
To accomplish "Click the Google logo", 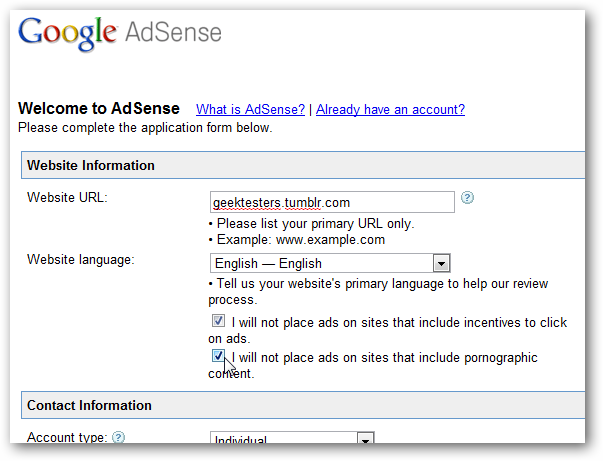I will pyautogui.click(x=67, y=33).
